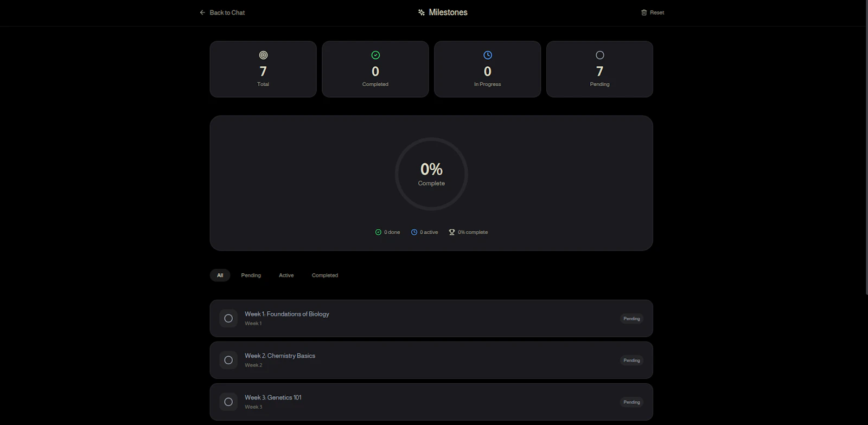Click the 7 Pending count

[x=600, y=71]
